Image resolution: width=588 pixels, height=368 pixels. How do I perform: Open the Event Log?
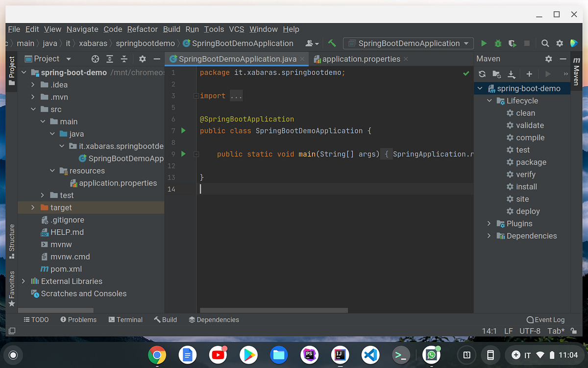tap(545, 319)
